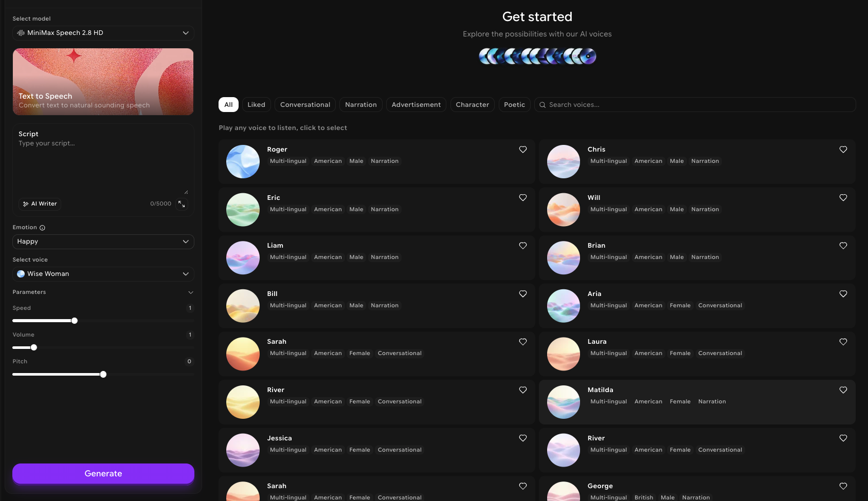
Task: Switch to the Liked filter tab
Action: tap(256, 105)
